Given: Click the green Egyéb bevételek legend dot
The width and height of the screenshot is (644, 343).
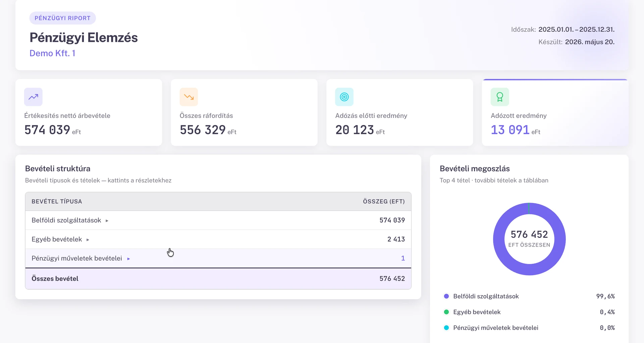Looking at the screenshot, I should click(x=446, y=312).
